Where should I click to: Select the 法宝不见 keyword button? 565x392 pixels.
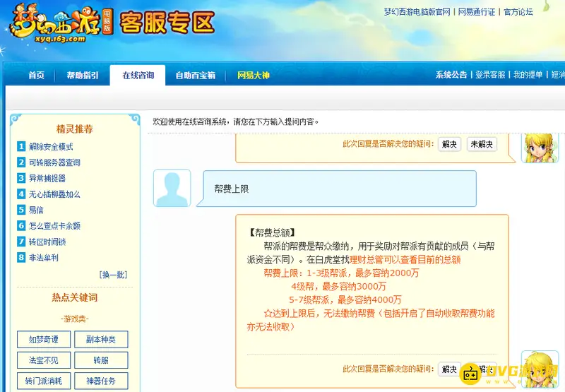tap(44, 360)
